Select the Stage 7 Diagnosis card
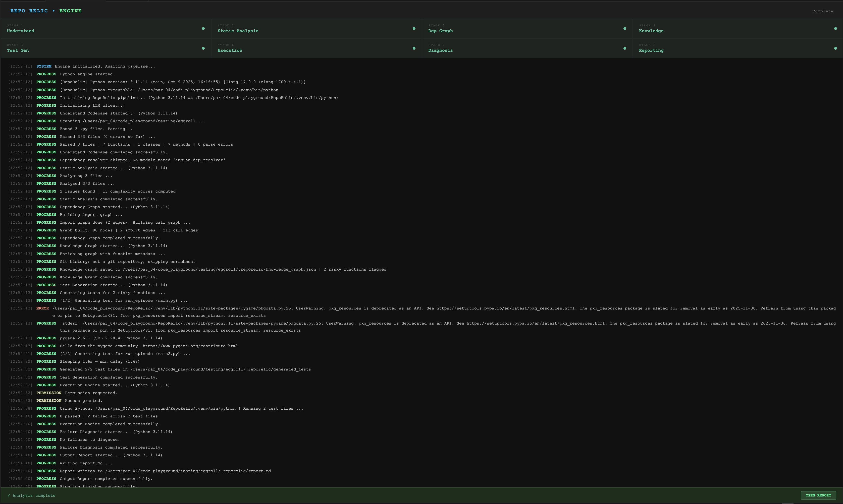Image resolution: width=843 pixels, height=504 pixels. point(527,48)
